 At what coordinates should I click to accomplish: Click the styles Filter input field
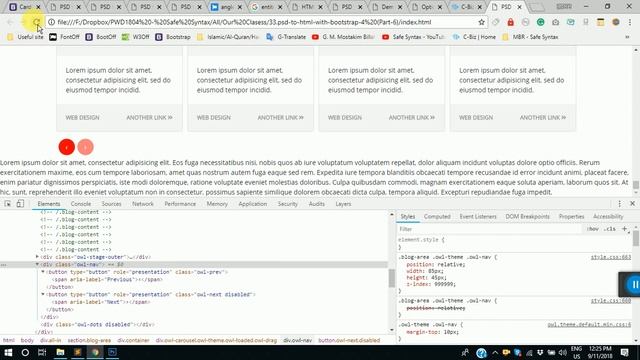point(490,229)
